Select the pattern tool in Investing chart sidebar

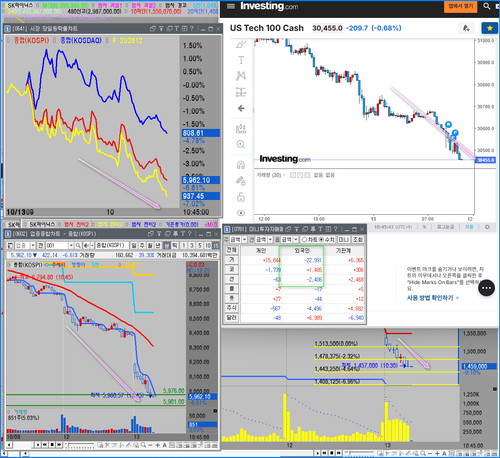[241, 76]
